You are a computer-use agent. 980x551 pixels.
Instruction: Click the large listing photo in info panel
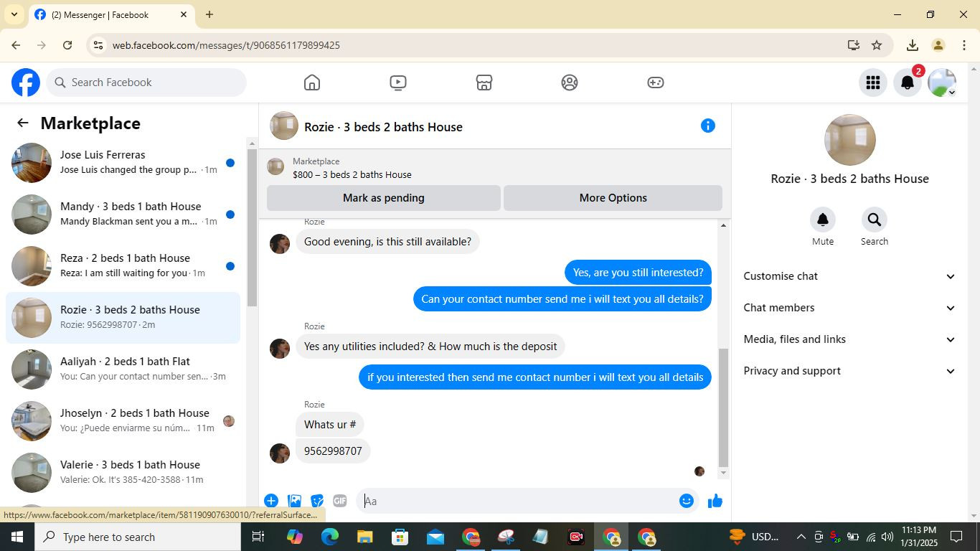pos(850,140)
